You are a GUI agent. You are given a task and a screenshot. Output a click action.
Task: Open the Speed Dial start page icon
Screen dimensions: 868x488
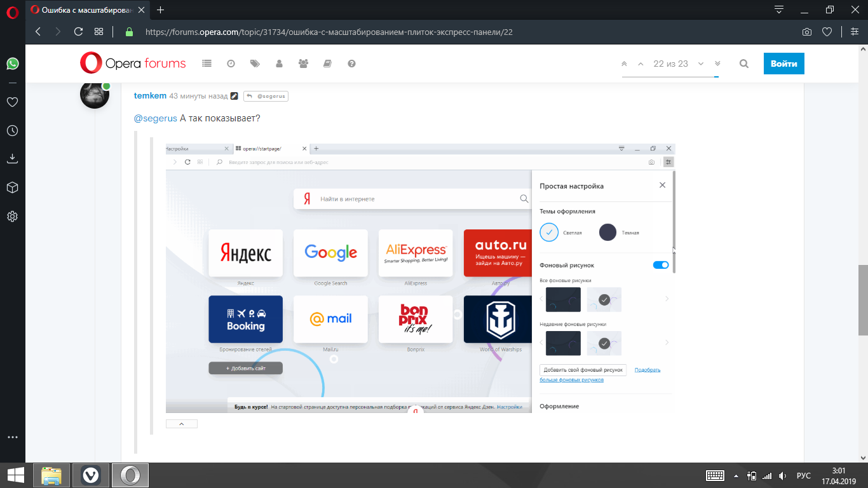point(98,32)
